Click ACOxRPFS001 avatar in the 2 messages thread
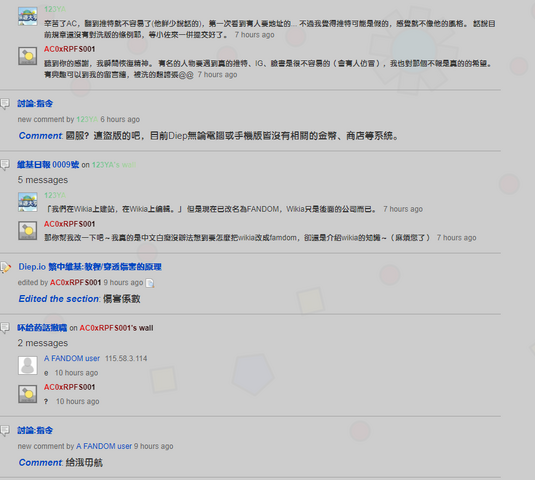This screenshot has width=535, height=480. [x=28, y=394]
